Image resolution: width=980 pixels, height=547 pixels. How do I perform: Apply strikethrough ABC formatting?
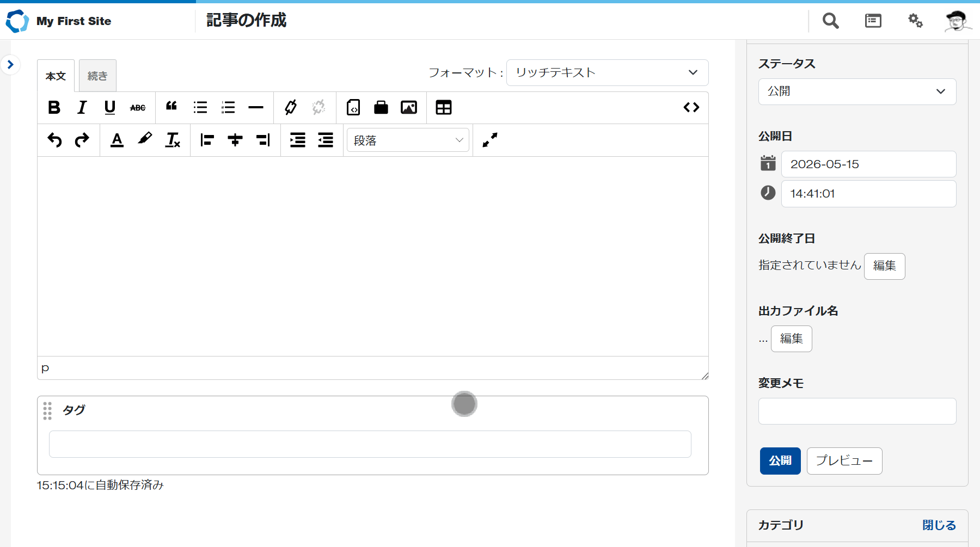(138, 107)
